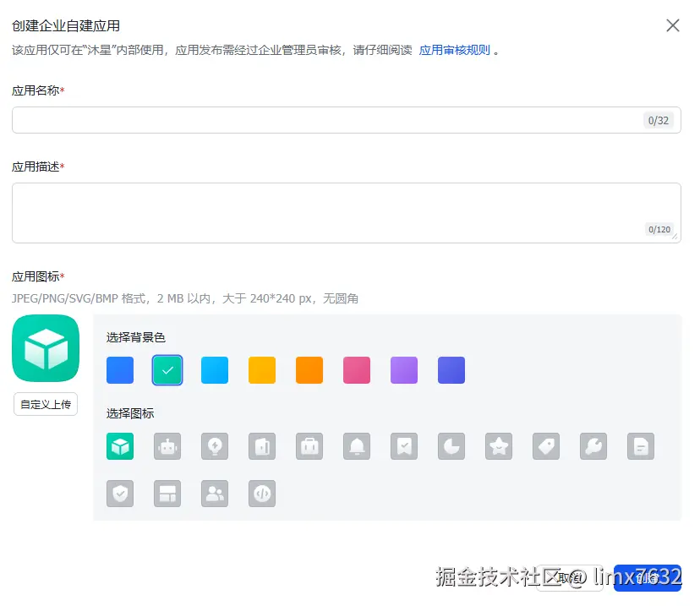The height and width of the screenshot is (606, 700).
Task: Pick the price tag app icon
Action: (x=546, y=445)
